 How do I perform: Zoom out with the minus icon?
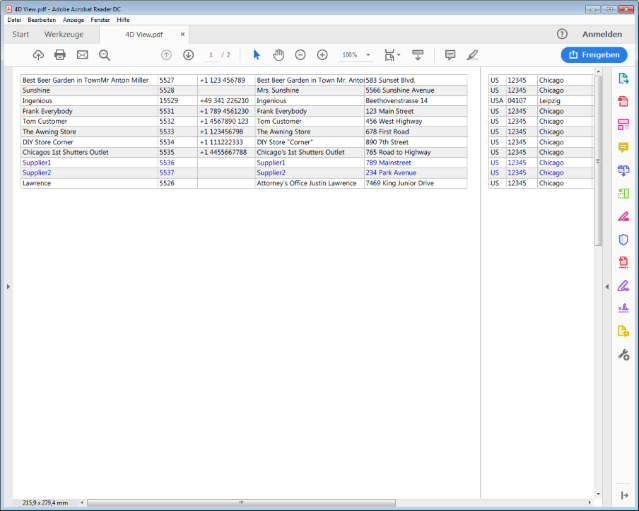click(x=300, y=55)
